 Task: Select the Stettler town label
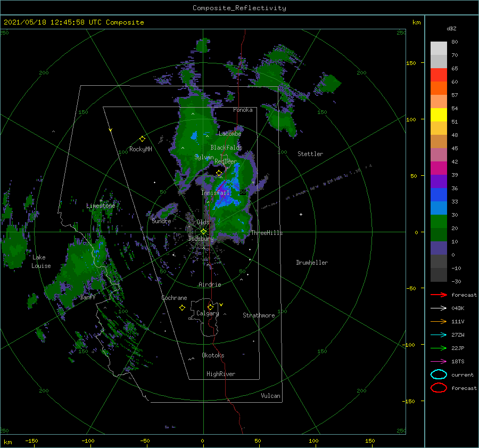coord(310,154)
